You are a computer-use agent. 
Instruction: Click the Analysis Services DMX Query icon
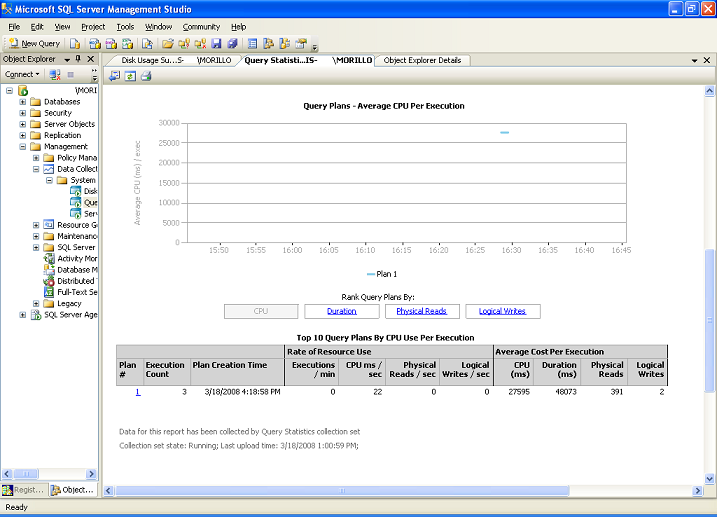[111, 43]
